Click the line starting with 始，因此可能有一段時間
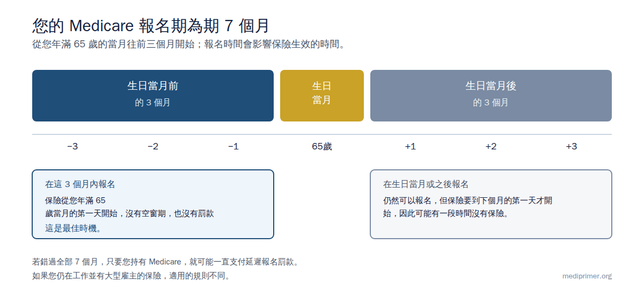This screenshot has height=301, width=644. pos(446,213)
